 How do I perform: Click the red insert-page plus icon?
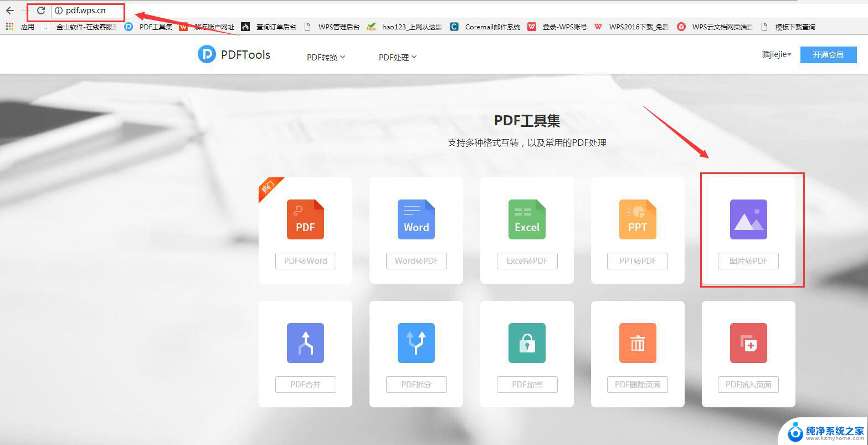click(x=748, y=343)
